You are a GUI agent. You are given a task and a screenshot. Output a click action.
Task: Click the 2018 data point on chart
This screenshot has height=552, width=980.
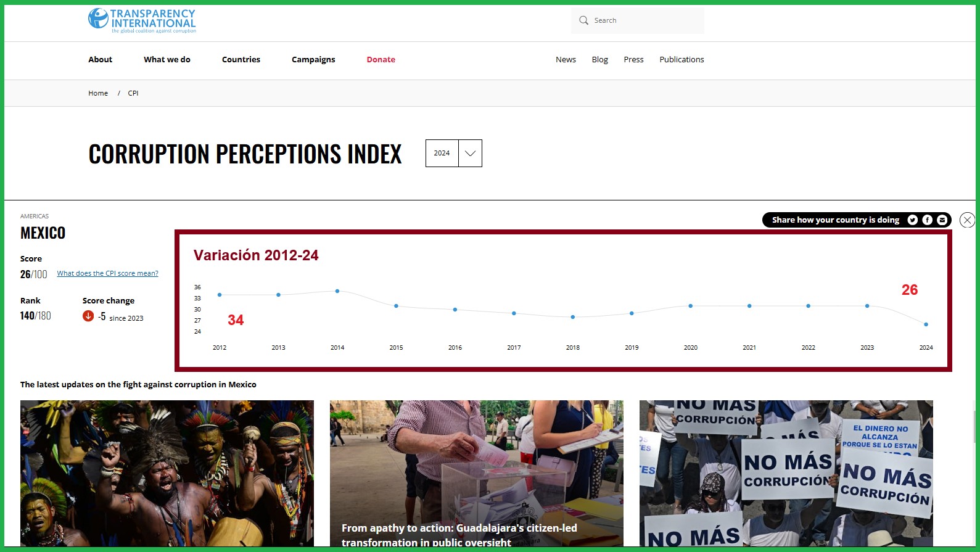573,317
